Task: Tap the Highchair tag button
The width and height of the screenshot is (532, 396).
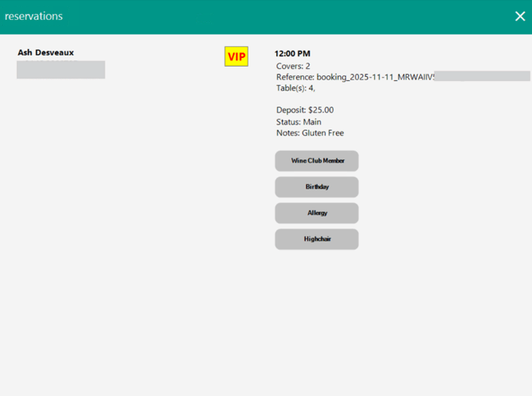Action: coord(317,239)
